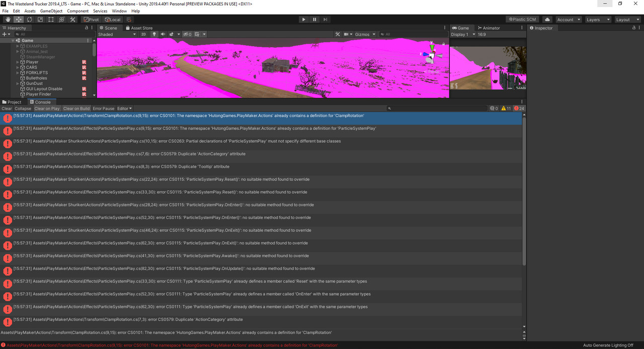644x349 pixels.
Task: Open the Component menu
Action: click(x=78, y=11)
